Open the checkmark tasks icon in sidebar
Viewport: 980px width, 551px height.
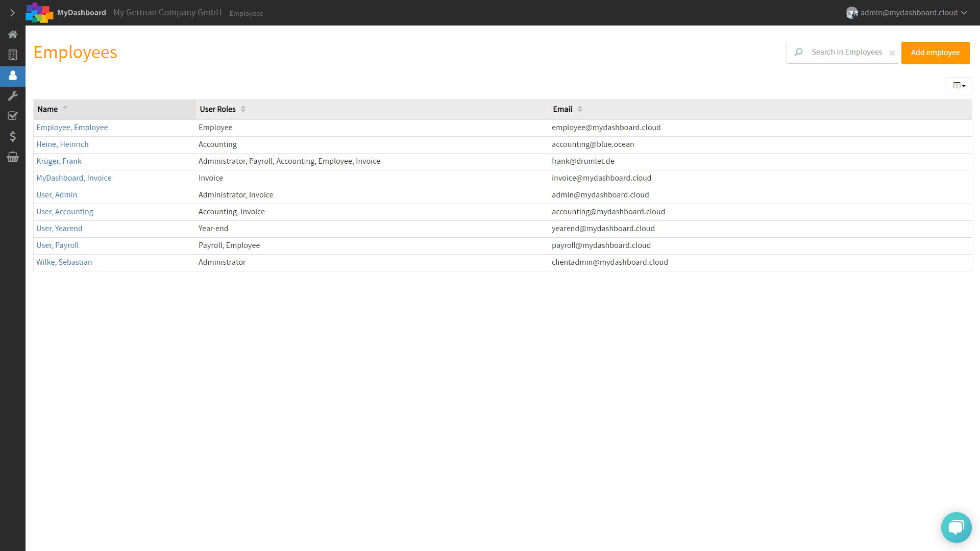[13, 116]
